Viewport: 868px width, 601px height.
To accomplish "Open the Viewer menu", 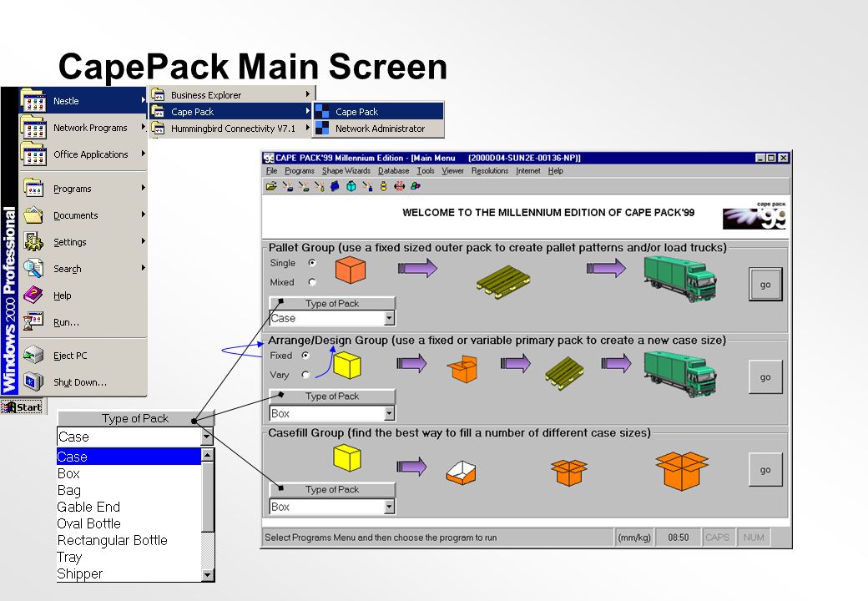I will (453, 171).
